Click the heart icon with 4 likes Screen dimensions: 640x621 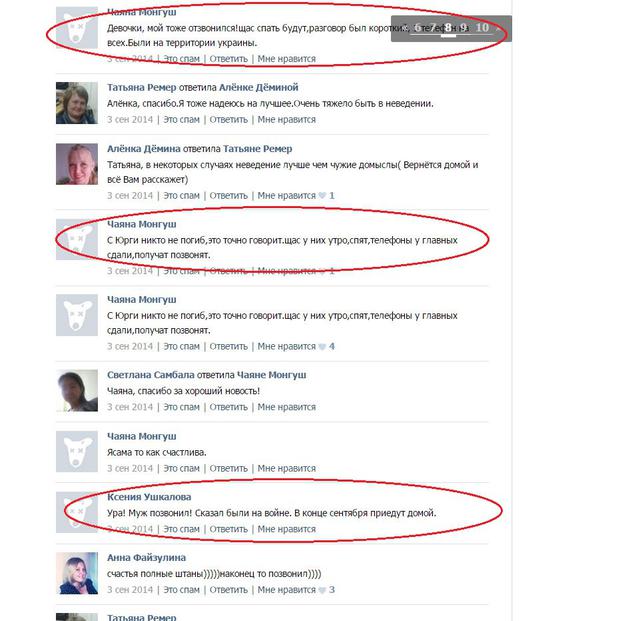pyautogui.click(x=322, y=347)
